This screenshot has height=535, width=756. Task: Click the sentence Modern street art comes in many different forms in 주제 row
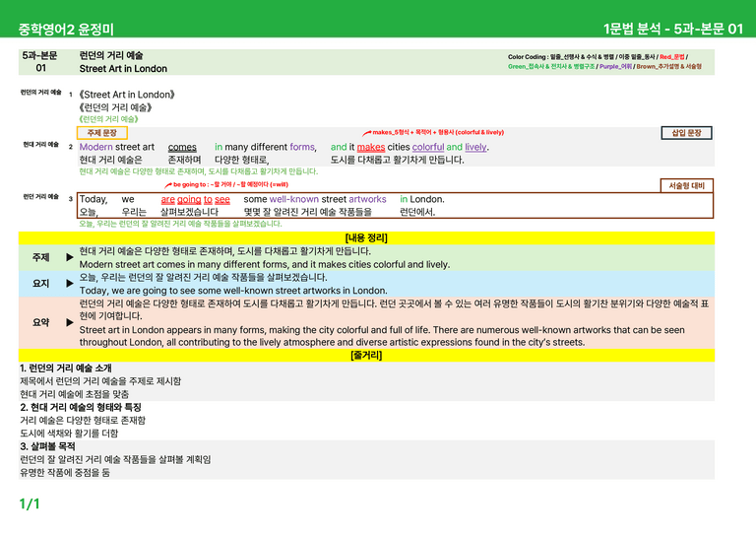[x=264, y=264]
